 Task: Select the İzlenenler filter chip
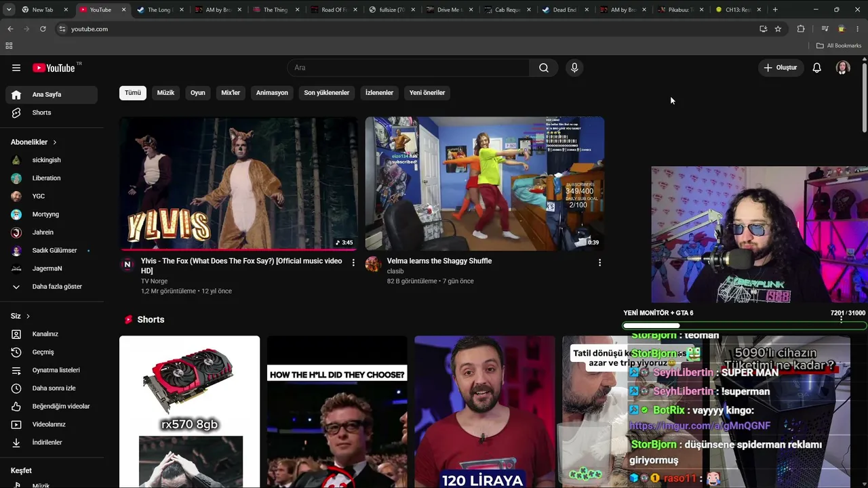379,93
